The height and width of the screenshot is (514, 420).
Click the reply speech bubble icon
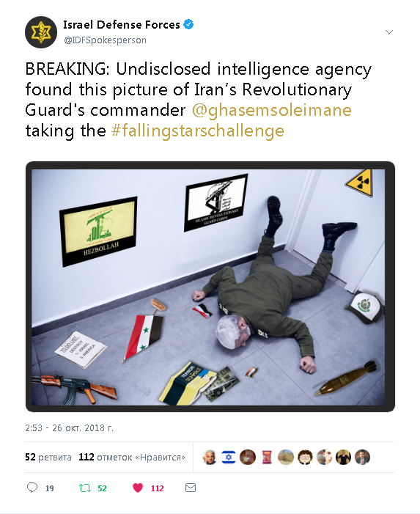click(x=32, y=488)
